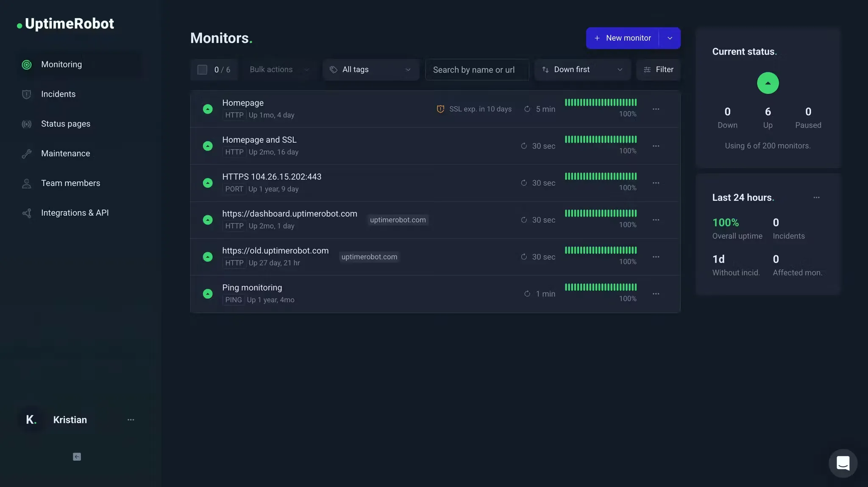868x487 pixels.
Task: Open the Bulk actions dropdown
Action: 280,70
